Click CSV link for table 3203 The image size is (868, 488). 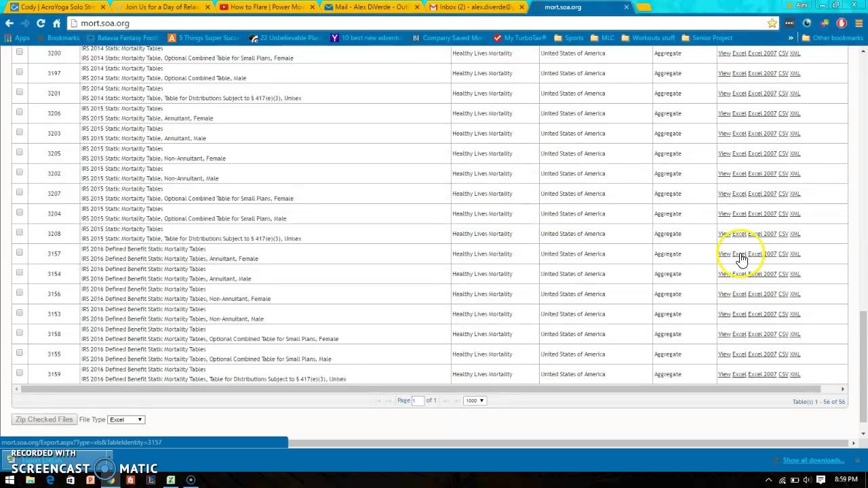783,134
